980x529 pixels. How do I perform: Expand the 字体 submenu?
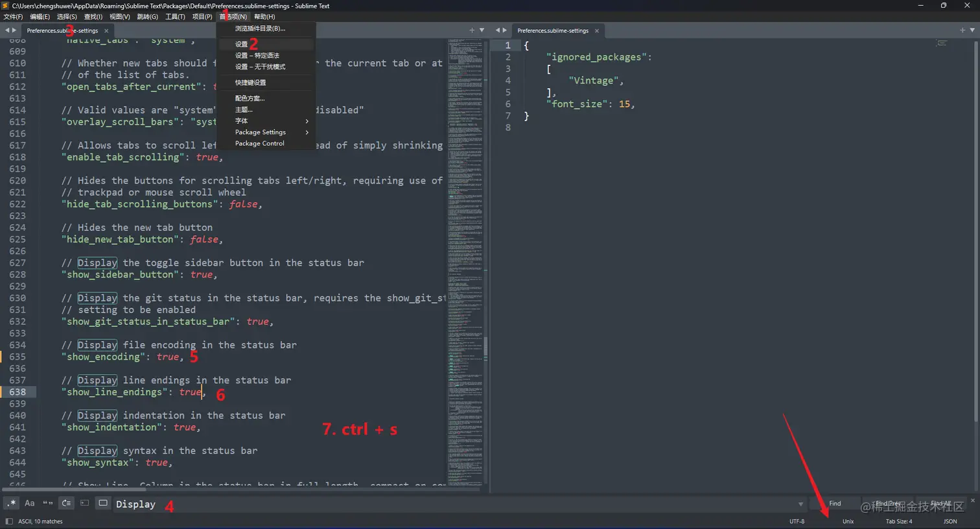click(x=266, y=121)
